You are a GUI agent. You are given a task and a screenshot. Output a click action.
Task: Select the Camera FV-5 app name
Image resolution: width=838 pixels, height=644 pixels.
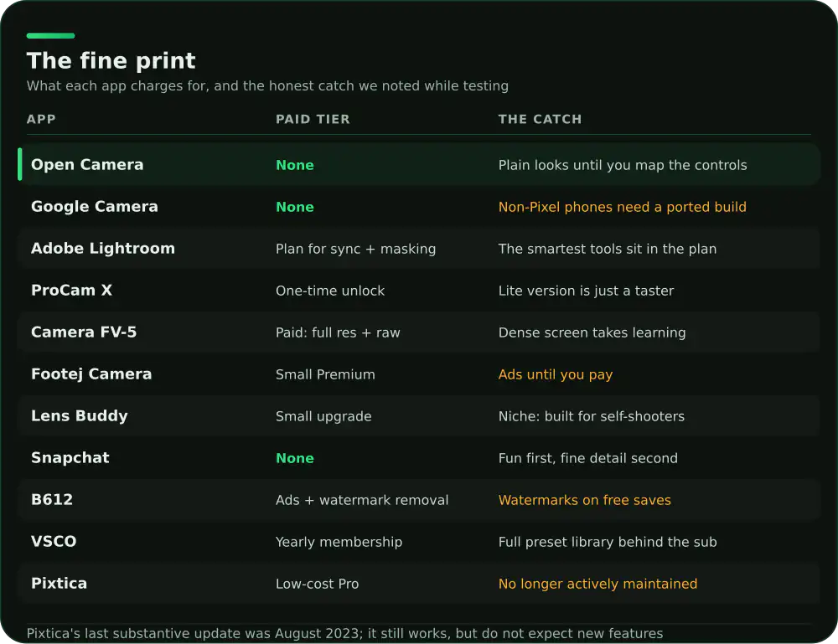[x=84, y=332]
